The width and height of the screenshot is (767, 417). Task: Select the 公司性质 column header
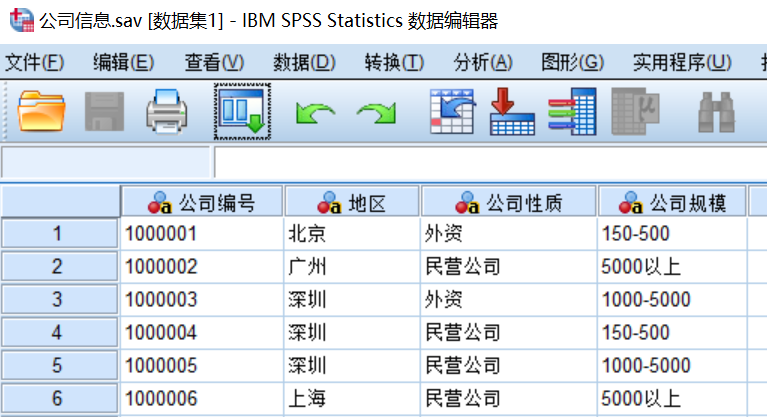(509, 202)
